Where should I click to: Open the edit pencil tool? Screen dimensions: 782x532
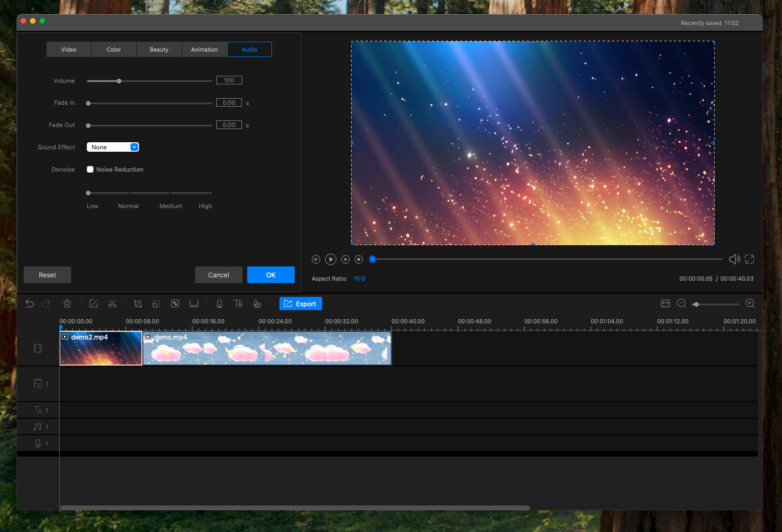click(93, 303)
